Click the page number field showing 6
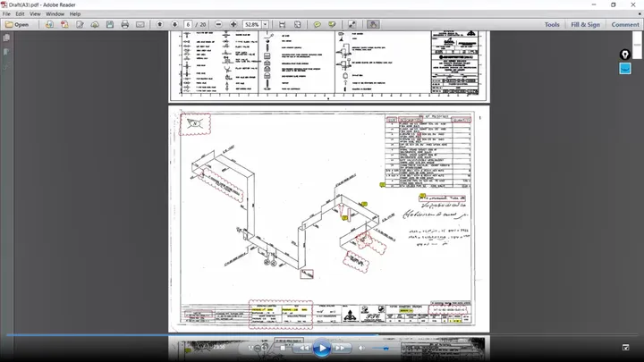The image size is (644, 362). (188, 25)
